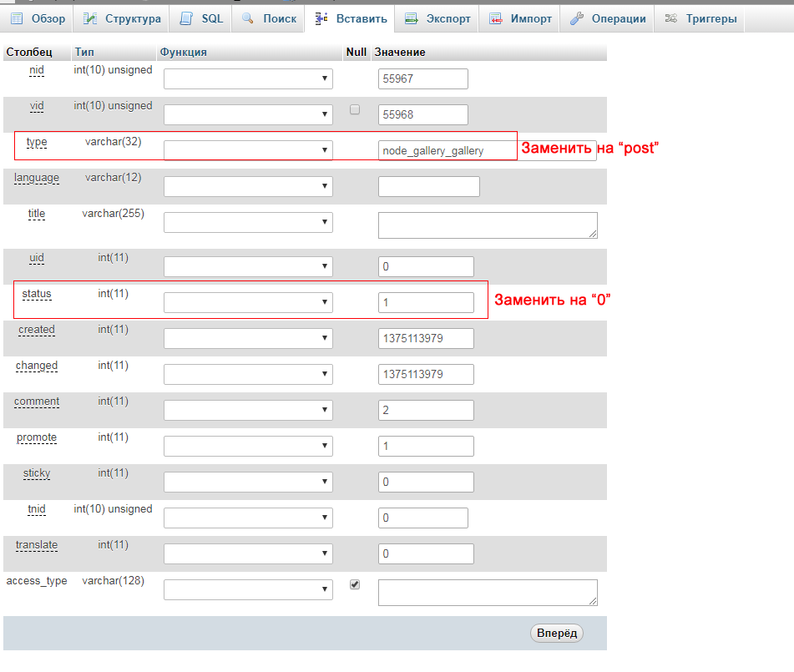Click the Функция column header link

183,52
